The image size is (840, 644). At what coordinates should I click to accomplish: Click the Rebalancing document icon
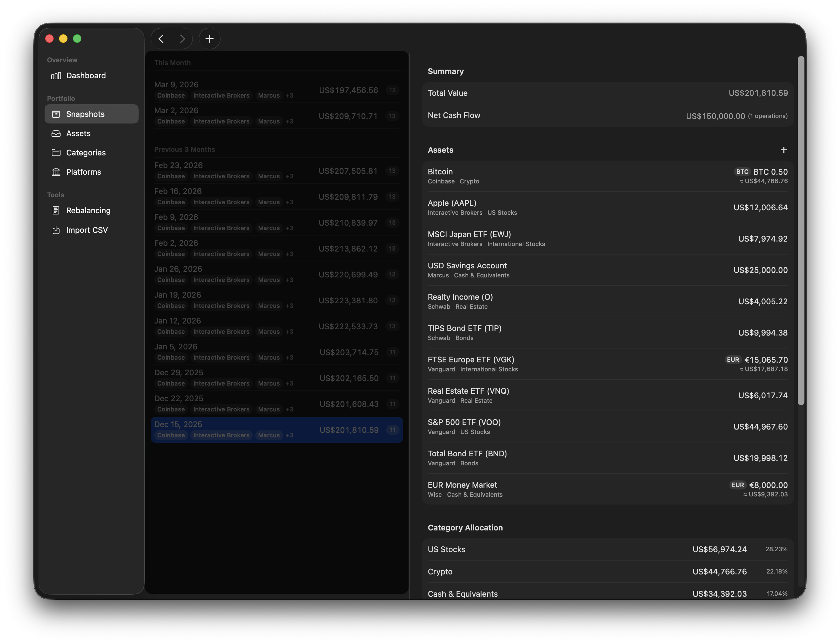tap(56, 211)
